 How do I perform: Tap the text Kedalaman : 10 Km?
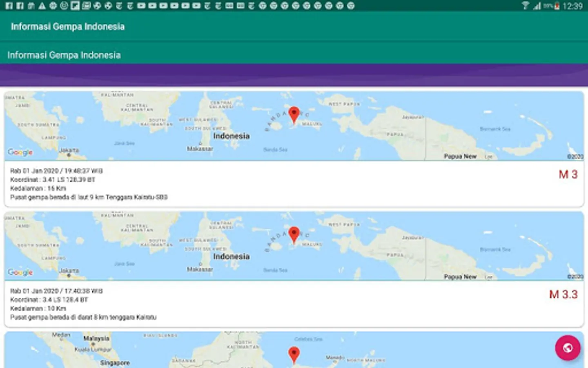(x=38, y=308)
